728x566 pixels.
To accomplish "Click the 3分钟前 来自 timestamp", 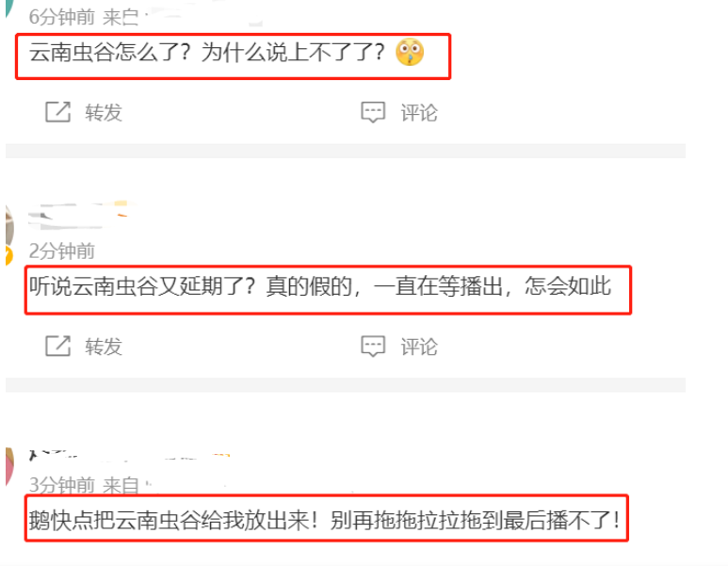I will pos(84,485).
